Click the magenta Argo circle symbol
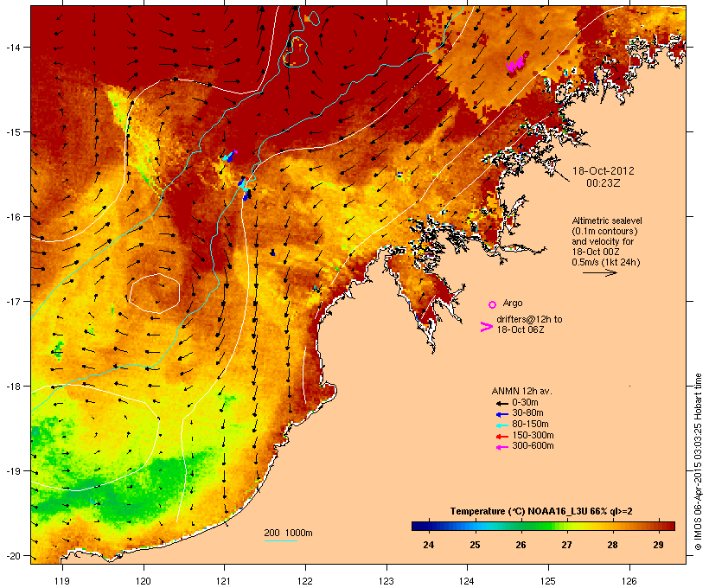 (493, 304)
